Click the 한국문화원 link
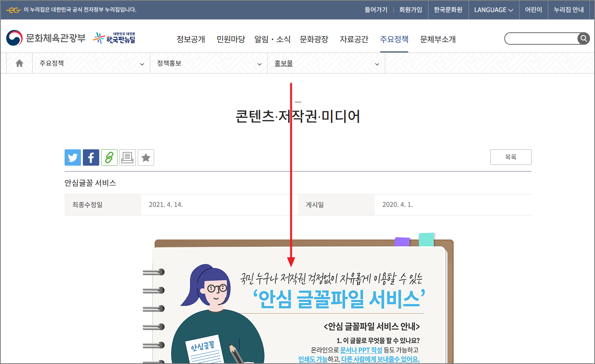The height and width of the screenshot is (364, 595). pos(448,10)
